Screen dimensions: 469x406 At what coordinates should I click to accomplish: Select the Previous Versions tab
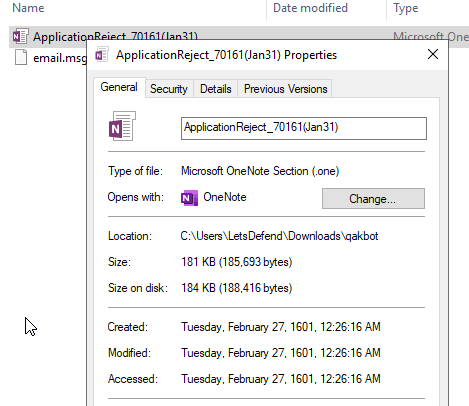pyautogui.click(x=285, y=89)
